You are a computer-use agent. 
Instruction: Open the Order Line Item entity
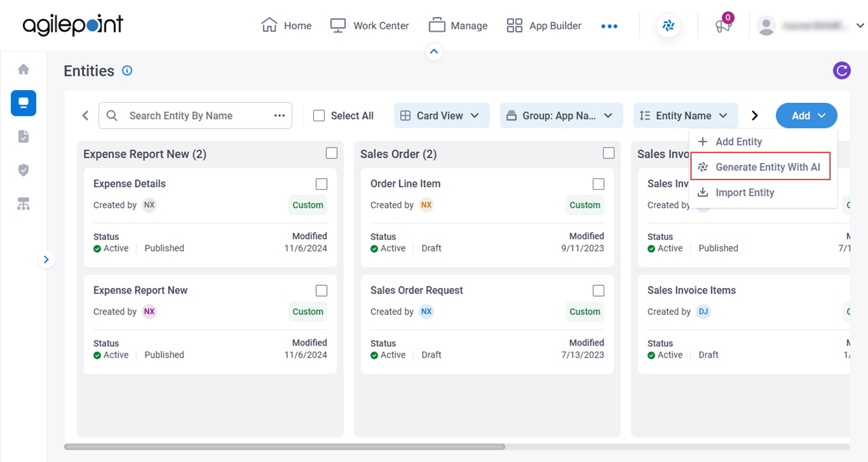(x=406, y=184)
